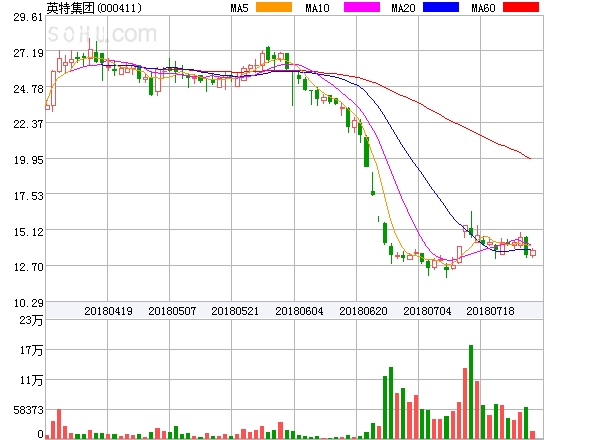Click the magenta MA10 legend swatch
This screenshot has height=440, width=600.
tap(362, 7)
